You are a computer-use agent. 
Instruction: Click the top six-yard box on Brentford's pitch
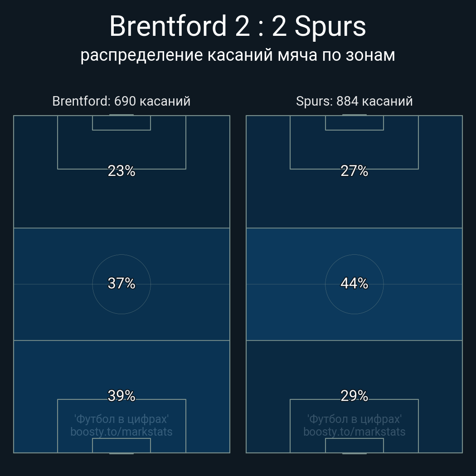tap(121, 123)
